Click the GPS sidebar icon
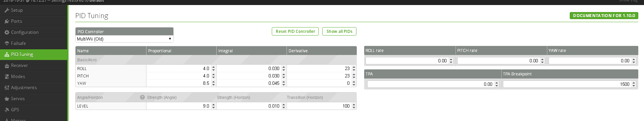This screenshot has height=121, width=644. coord(7,110)
